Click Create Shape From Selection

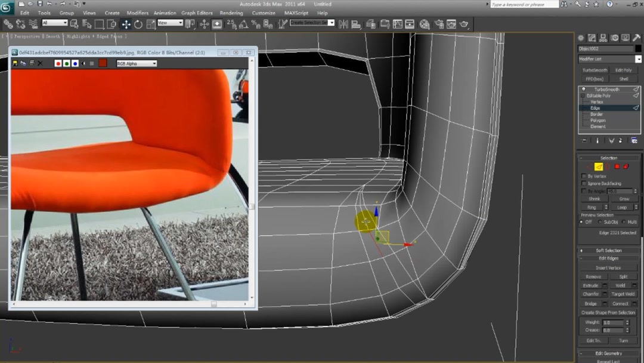608,311
